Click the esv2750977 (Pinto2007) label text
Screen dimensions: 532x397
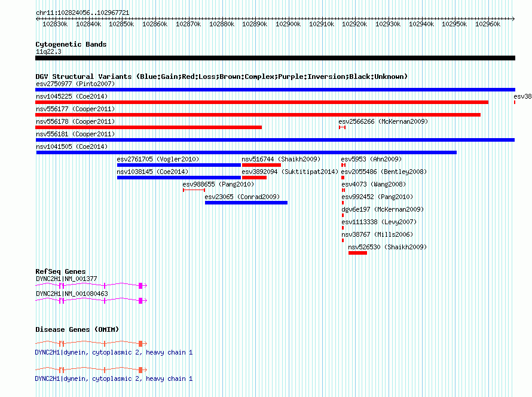[x=75, y=84]
